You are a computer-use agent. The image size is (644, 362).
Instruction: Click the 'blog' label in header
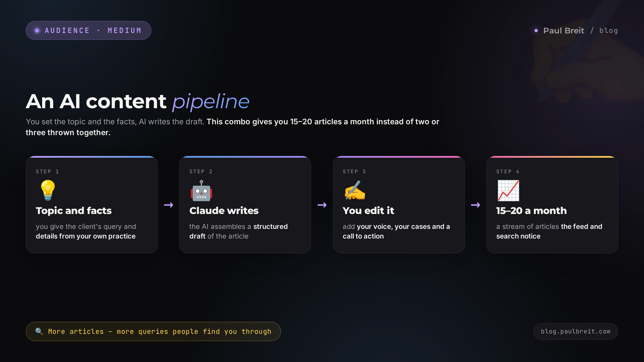(609, 31)
